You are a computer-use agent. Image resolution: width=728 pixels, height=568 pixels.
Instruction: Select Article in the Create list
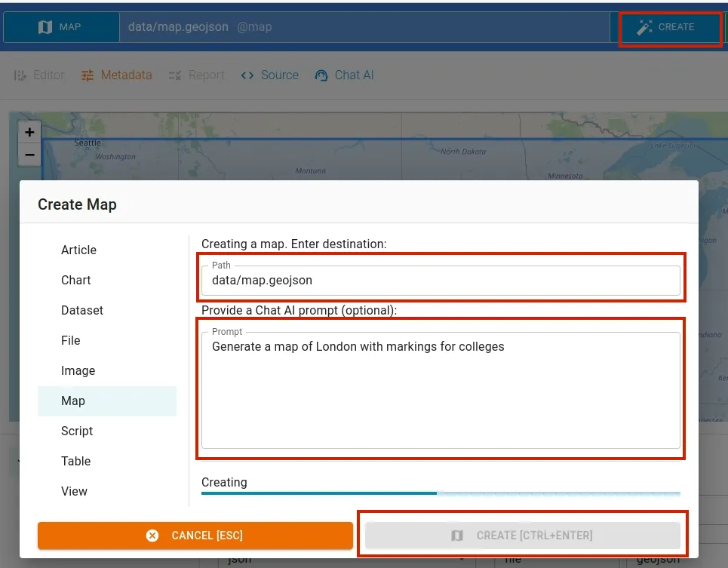(79, 250)
